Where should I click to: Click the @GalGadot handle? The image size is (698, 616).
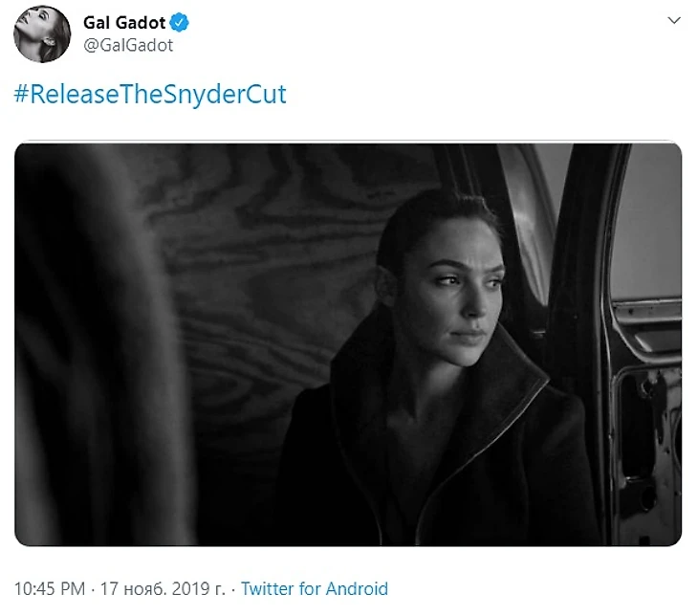coord(128,45)
